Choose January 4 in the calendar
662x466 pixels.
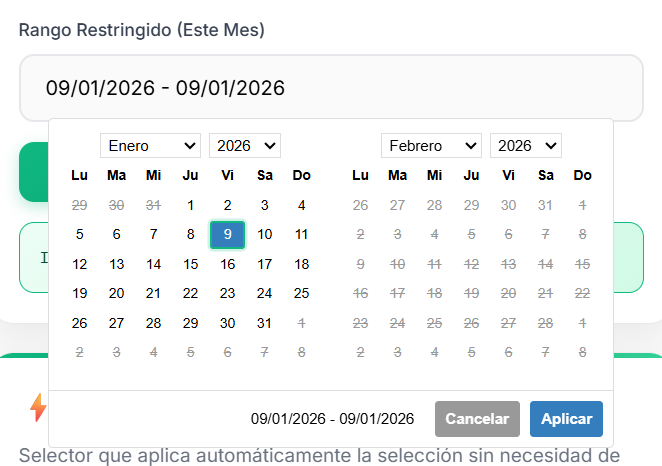click(x=301, y=205)
